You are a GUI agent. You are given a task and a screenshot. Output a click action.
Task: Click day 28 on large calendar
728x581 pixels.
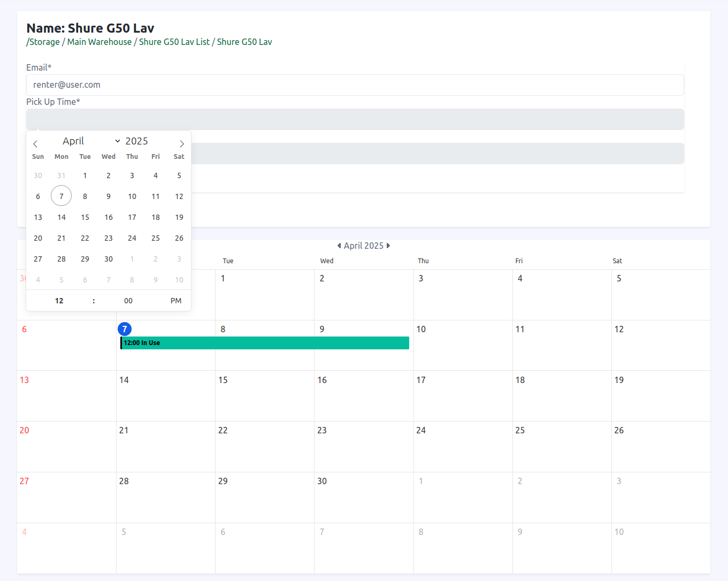124,481
